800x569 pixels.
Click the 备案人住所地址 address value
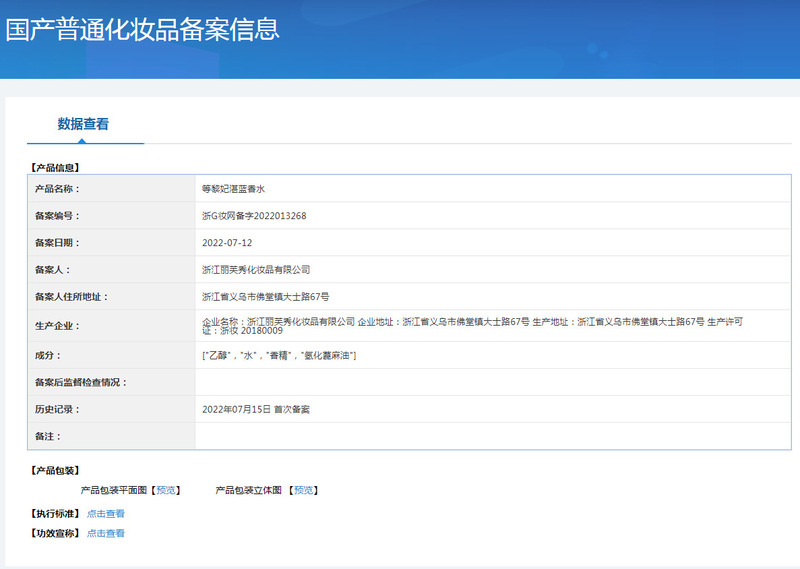click(x=265, y=296)
